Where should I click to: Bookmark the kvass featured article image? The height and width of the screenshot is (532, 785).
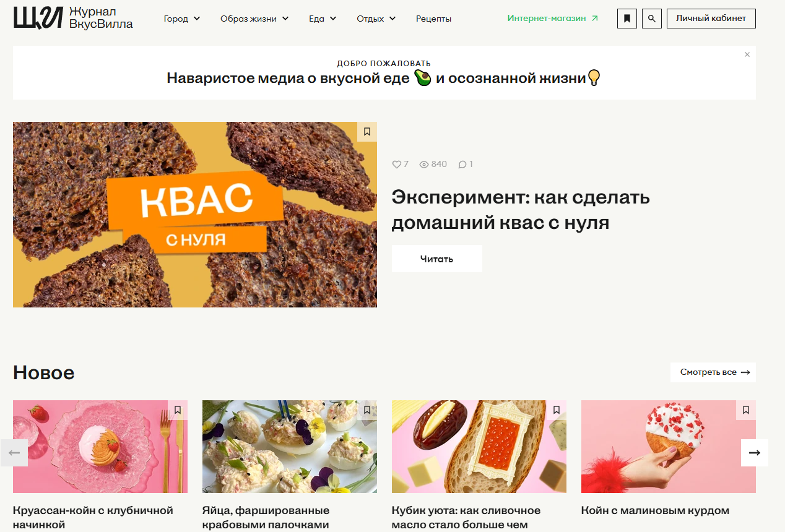tap(367, 132)
